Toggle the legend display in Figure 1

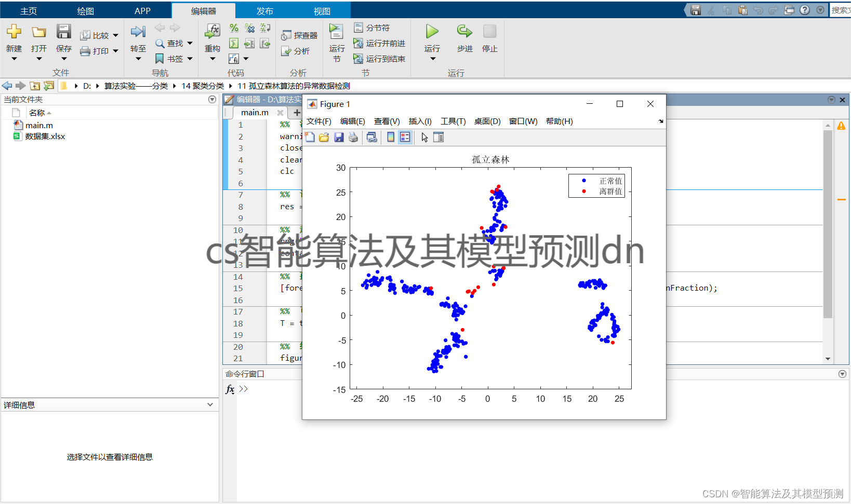tap(405, 137)
